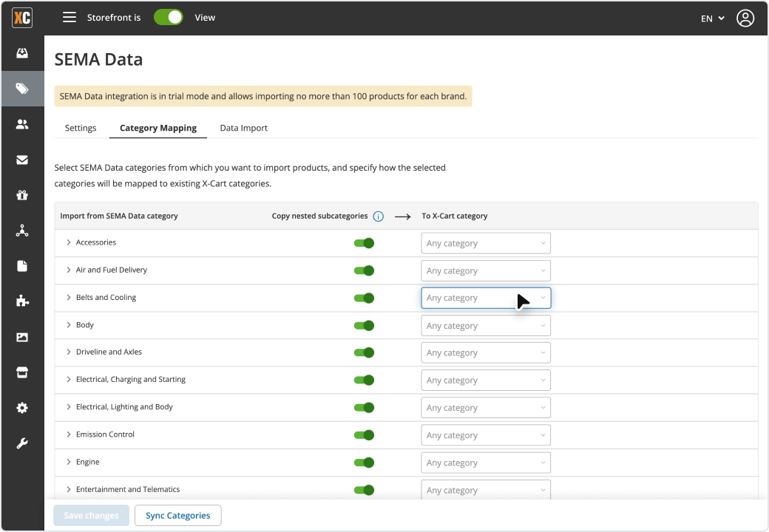This screenshot has width=769, height=532.
Task: Click the envelope icon in sidebar
Action: [22, 160]
